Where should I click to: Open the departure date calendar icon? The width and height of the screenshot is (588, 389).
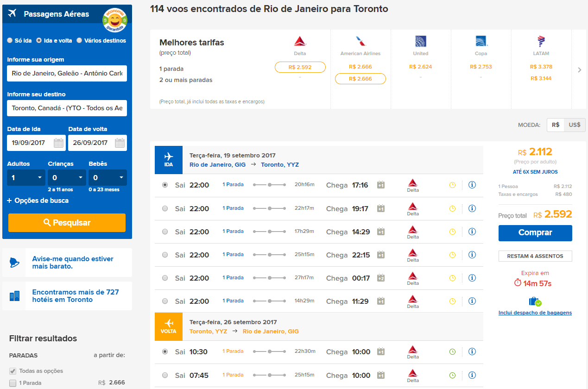58,143
